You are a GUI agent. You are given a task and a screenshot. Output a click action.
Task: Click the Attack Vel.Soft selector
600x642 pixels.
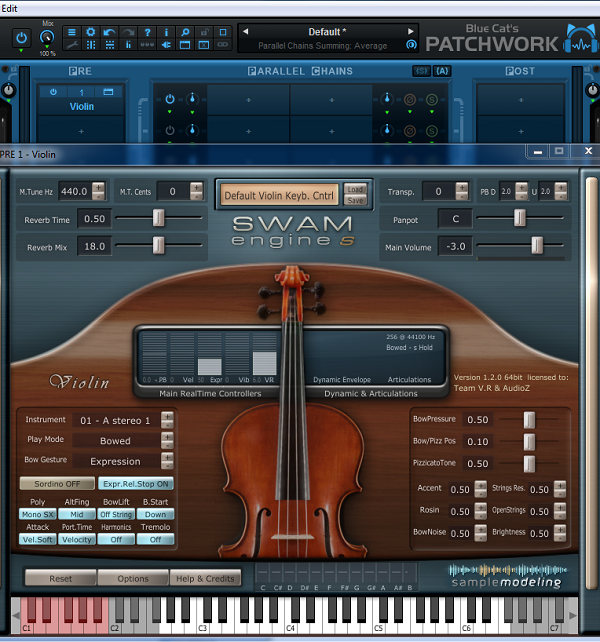[38, 539]
